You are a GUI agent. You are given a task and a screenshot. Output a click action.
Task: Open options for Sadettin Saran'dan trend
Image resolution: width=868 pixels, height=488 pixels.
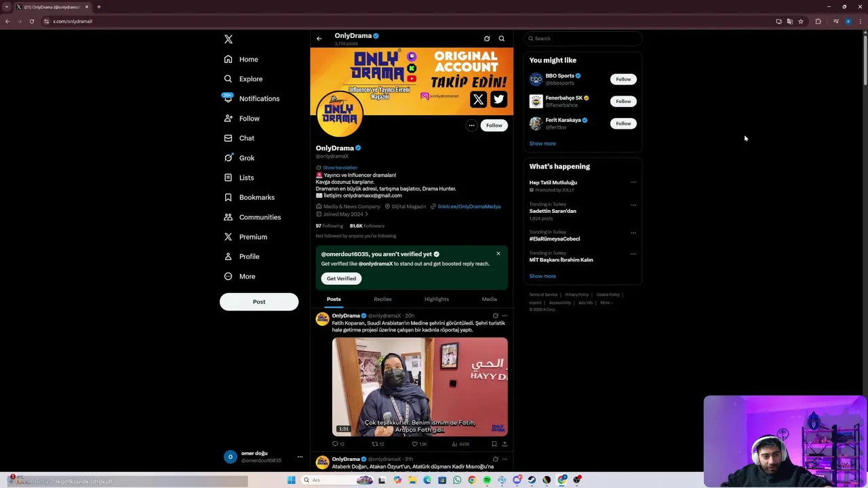coord(633,205)
